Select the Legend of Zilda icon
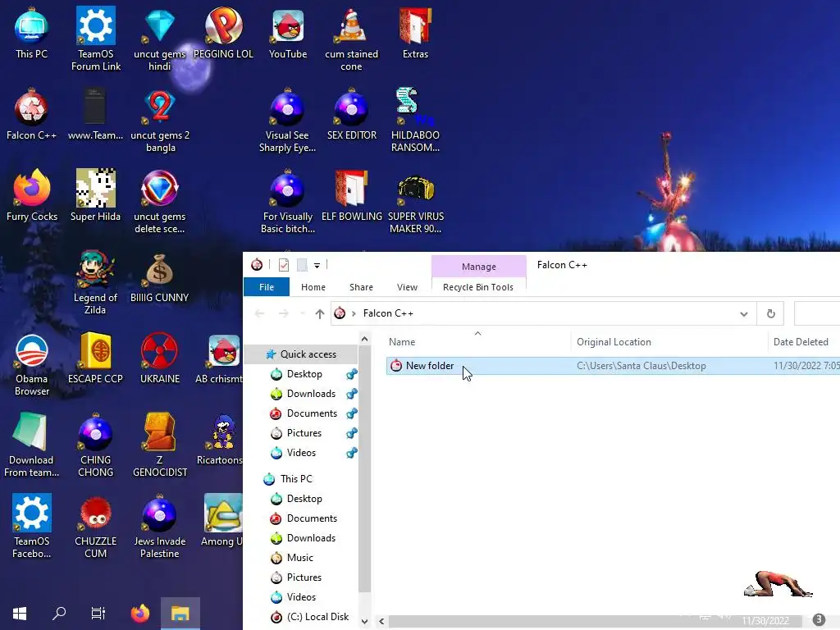The height and width of the screenshot is (630, 840). pos(95,283)
